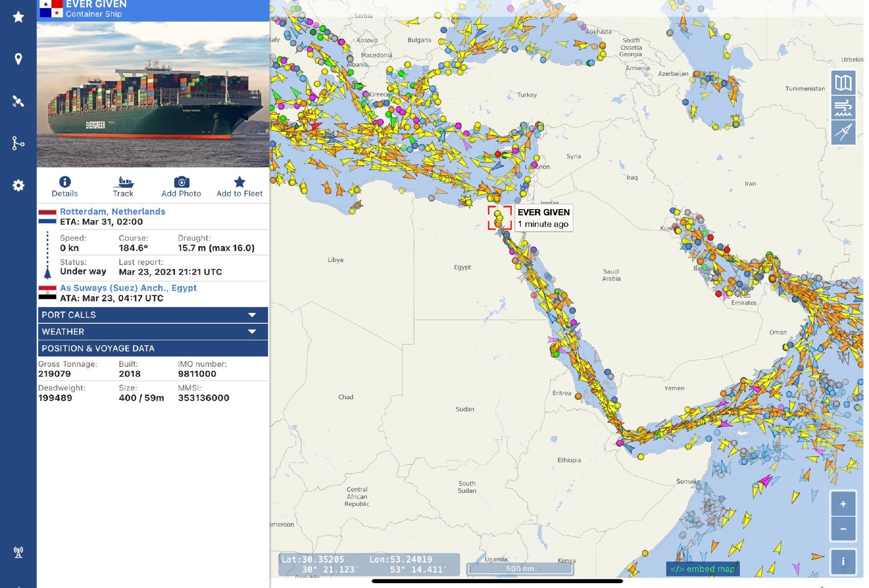Click Deadweight value 199489
Screen dimensions: 869x588
click(x=55, y=397)
